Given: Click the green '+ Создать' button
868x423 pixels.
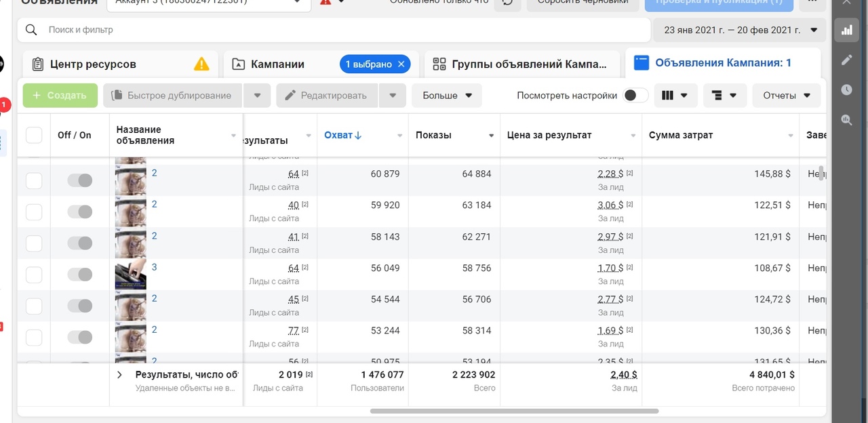Looking at the screenshot, I should [60, 96].
